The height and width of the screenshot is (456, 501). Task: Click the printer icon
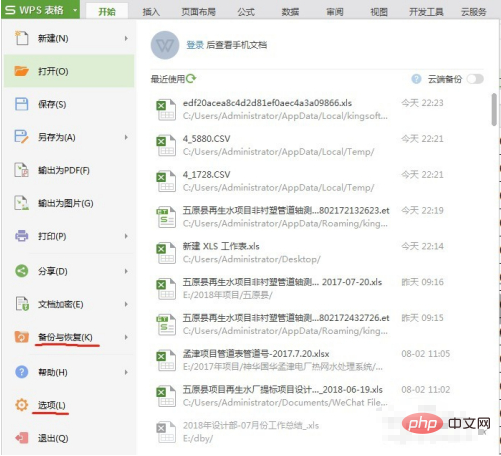(22, 236)
